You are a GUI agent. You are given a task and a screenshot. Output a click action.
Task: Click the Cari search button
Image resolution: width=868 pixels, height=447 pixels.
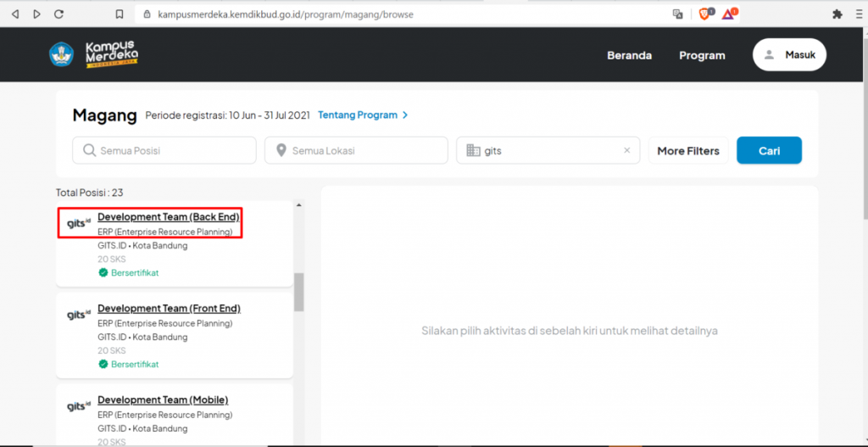click(769, 151)
